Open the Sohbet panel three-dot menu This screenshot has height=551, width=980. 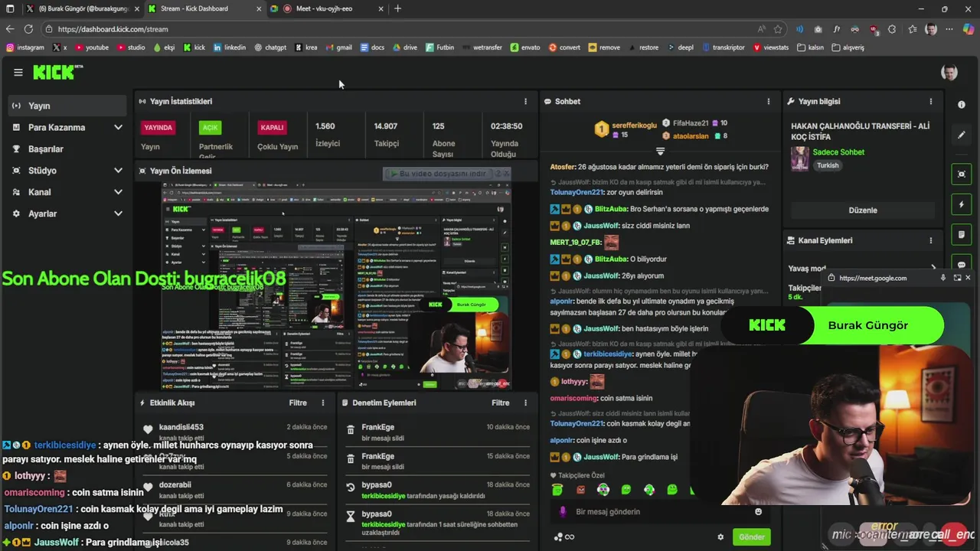tap(769, 101)
